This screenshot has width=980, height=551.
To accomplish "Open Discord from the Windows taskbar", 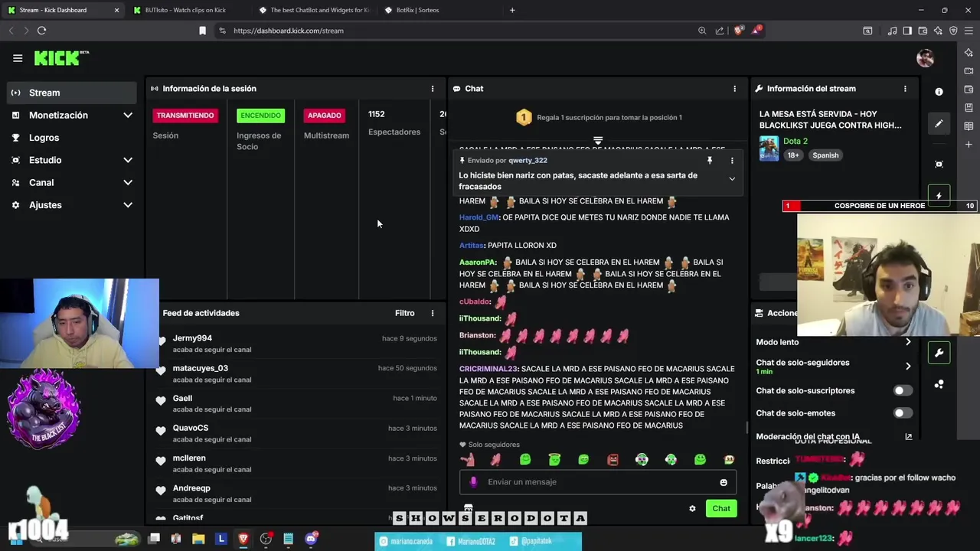I will pos(311,539).
